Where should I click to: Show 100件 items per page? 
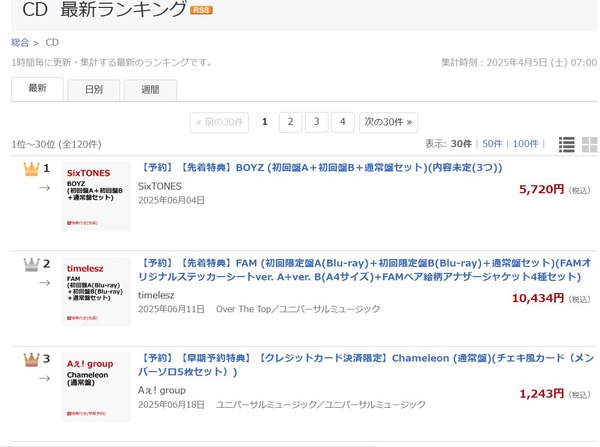pos(525,144)
